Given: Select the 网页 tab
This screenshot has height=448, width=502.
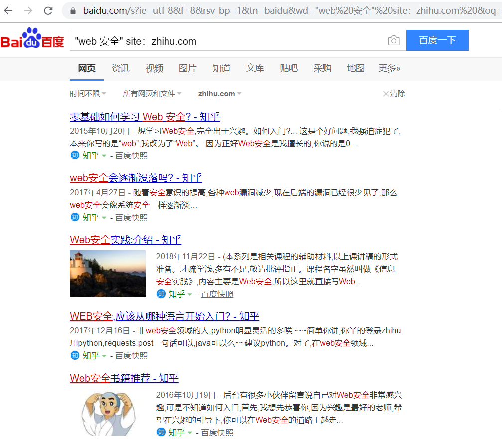Looking at the screenshot, I should click(x=87, y=68).
